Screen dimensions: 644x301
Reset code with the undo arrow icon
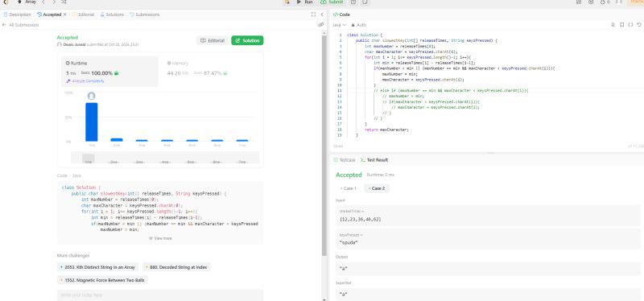pos(638,25)
